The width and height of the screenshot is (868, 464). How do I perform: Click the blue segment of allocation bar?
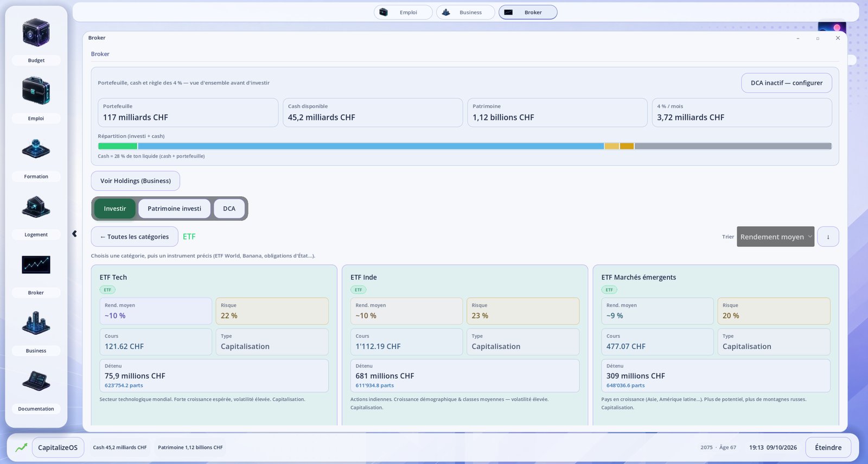(x=371, y=146)
